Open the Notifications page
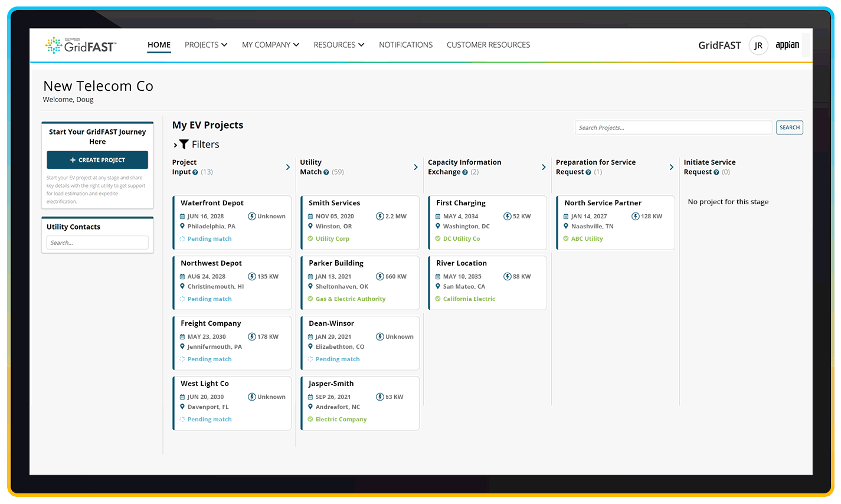Screen dimensions: 841x504 (406, 45)
